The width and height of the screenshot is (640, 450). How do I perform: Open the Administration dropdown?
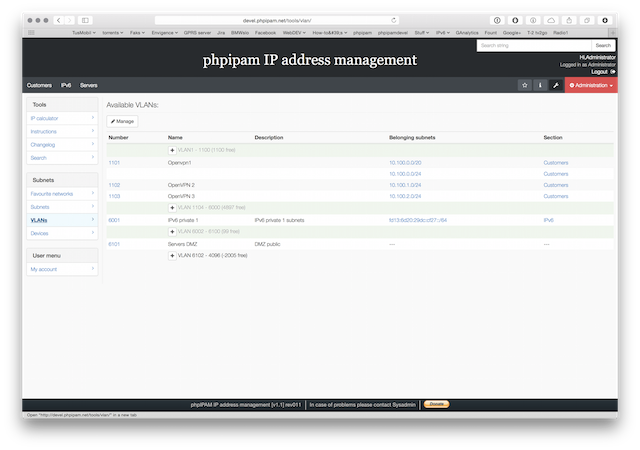591,85
